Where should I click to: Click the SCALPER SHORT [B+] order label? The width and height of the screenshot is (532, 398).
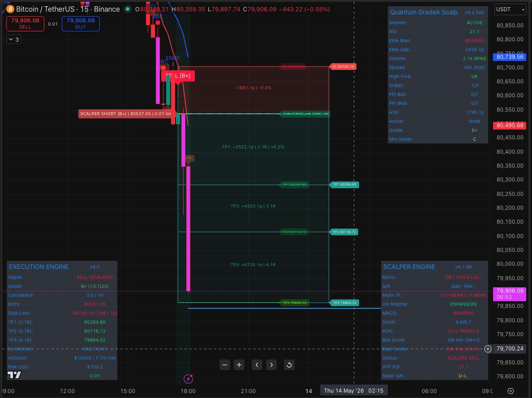point(125,114)
